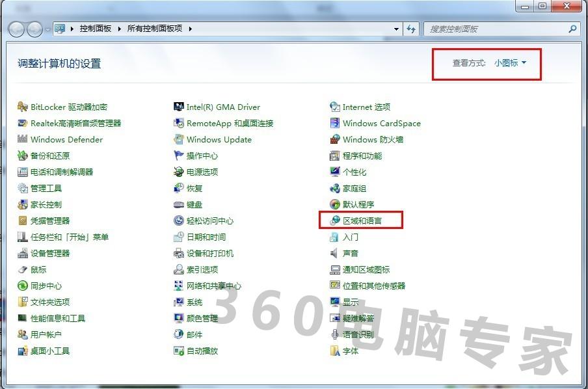Click the 区域和语言 globe icon

334,221
